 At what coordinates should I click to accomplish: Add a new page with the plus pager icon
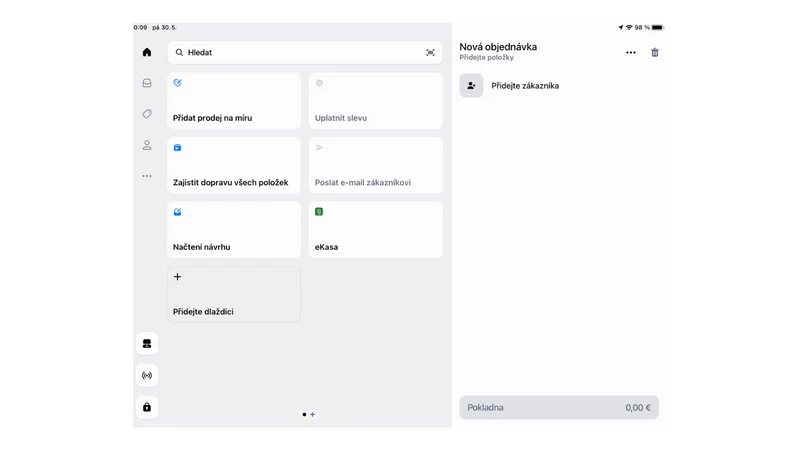pyautogui.click(x=312, y=414)
